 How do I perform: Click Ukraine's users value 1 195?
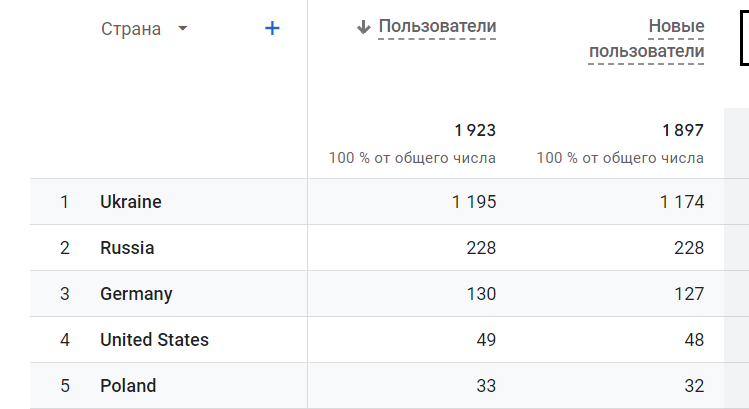pyautogui.click(x=474, y=202)
